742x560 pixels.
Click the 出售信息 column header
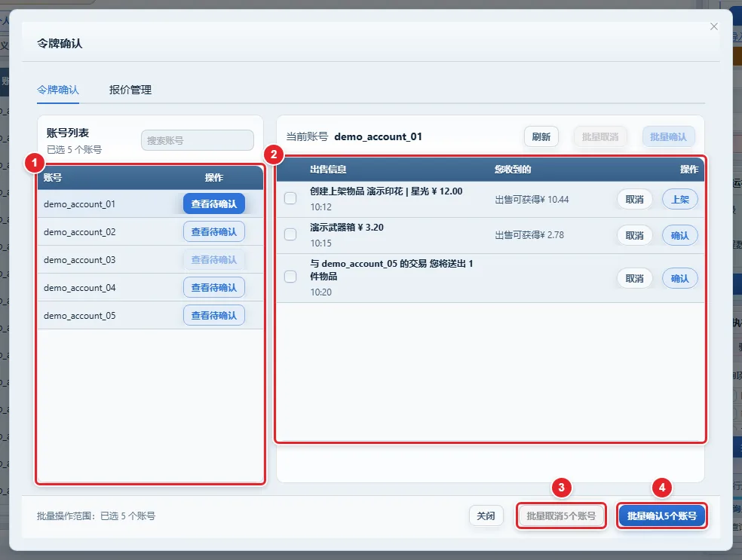328,170
